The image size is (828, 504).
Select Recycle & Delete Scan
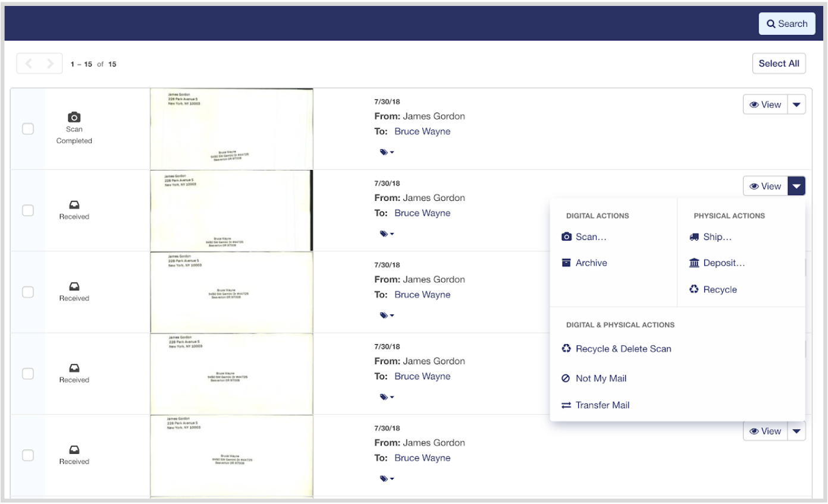[x=616, y=349]
